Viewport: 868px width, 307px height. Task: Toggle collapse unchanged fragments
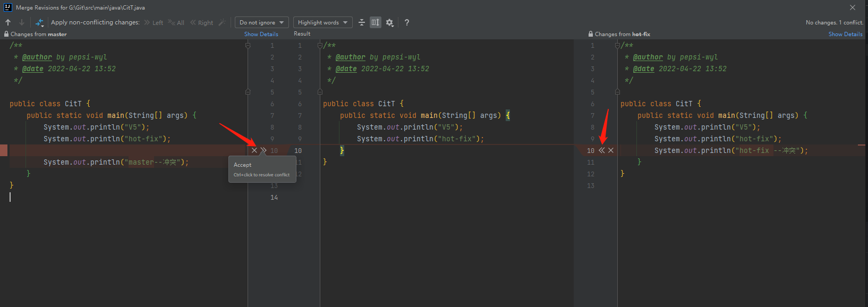point(362,22)
